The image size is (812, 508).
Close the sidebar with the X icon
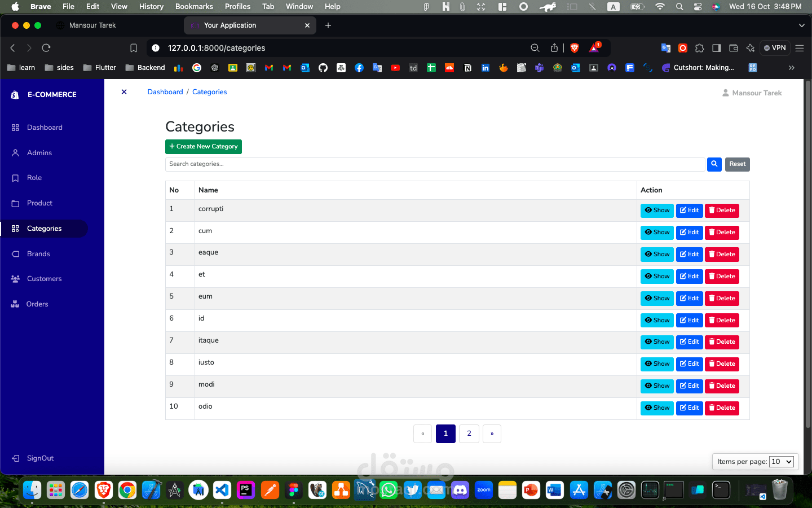[124, 92]
